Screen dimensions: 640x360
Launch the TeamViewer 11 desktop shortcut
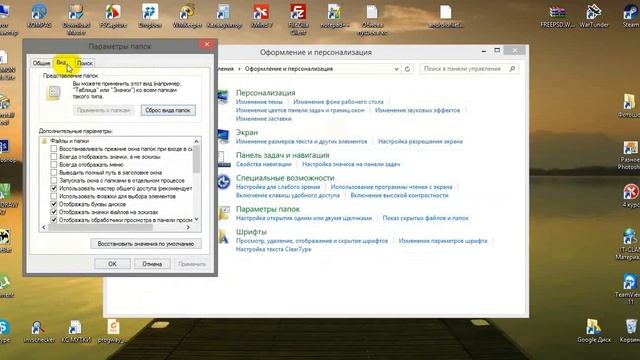(630, 289)
